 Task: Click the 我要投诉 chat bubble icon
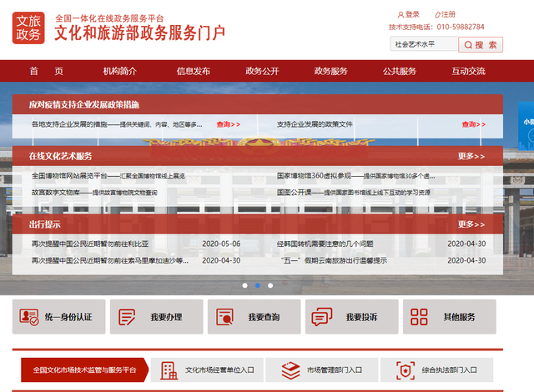click(322, 317)
